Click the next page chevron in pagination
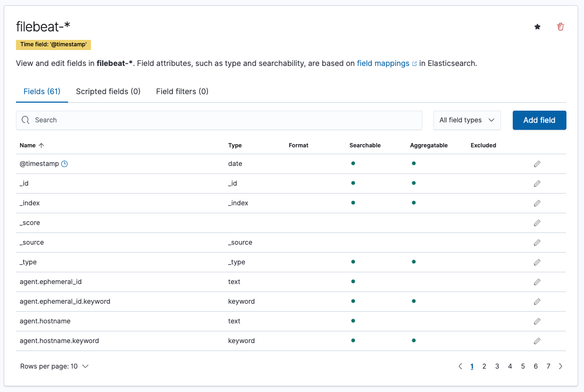This screenshot has height=392, width=584. point(560,366)
